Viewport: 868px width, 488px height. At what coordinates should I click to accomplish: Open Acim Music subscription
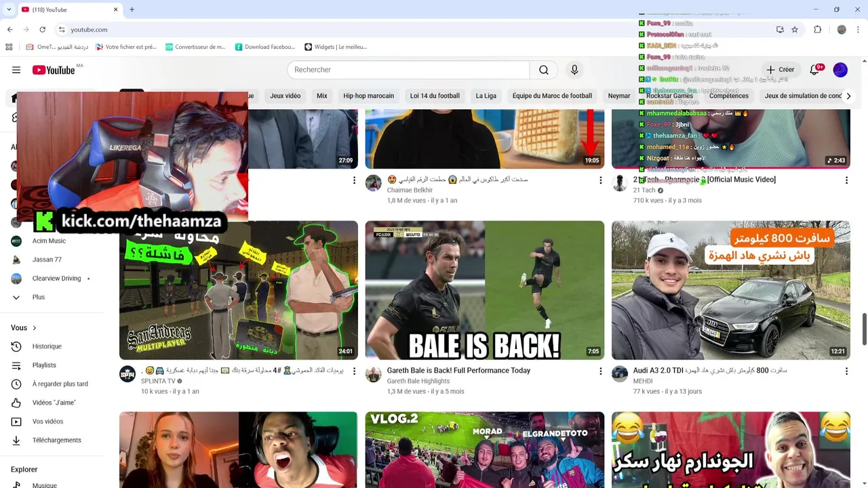pos(49,241)
